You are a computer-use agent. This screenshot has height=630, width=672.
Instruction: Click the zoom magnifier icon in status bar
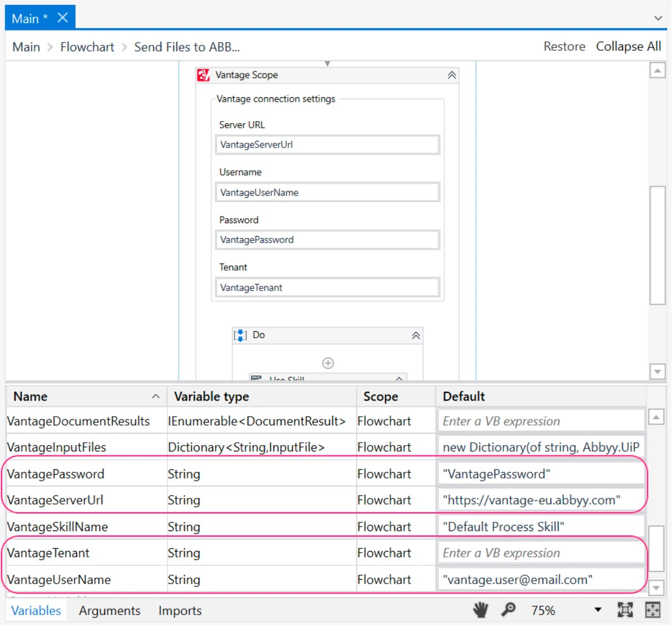(x=509, y=610)
